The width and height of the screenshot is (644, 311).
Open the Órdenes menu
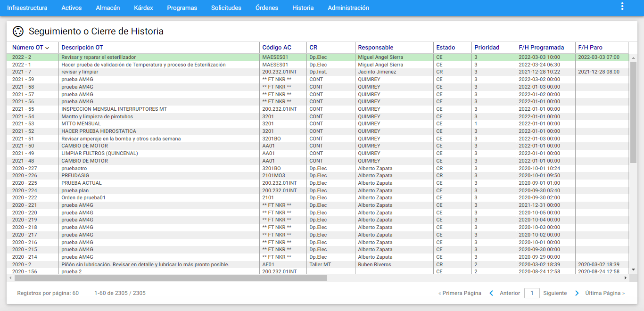pyautogui.click(x=267, y=8)
